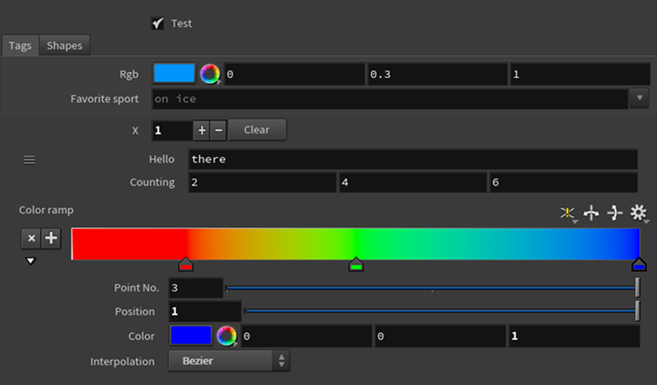Open the Favorite sport dropdown arrow
657x385 pixels.
pyautogui.click(x=639, y=98)
